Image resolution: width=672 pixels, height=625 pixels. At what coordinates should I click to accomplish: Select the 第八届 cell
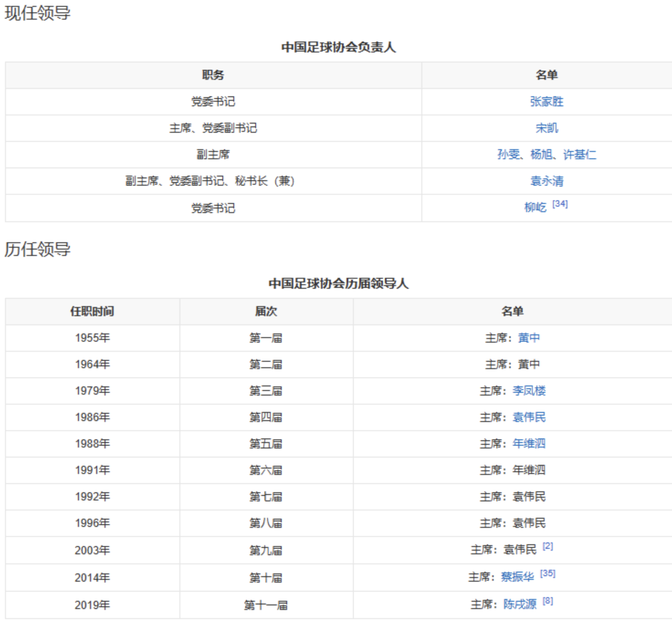(x=266, y=523)
